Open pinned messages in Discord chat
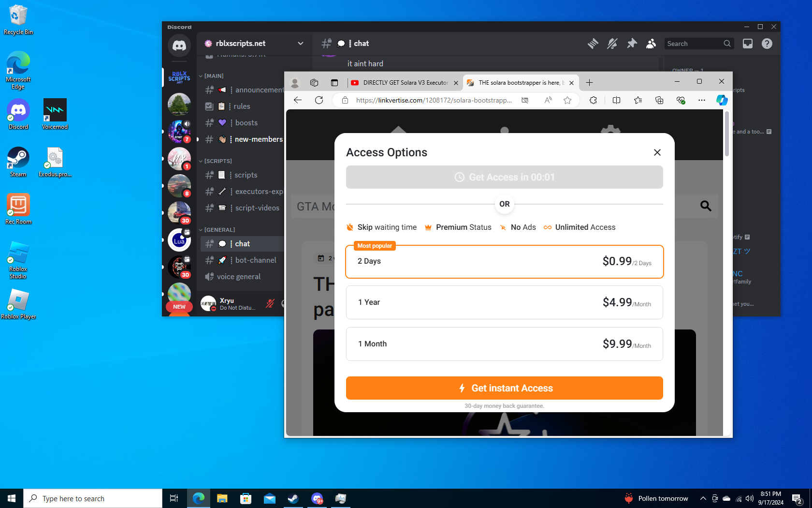The width and height of the screenshot is (812, 508). pyautogui.click(x=632, y=44)
